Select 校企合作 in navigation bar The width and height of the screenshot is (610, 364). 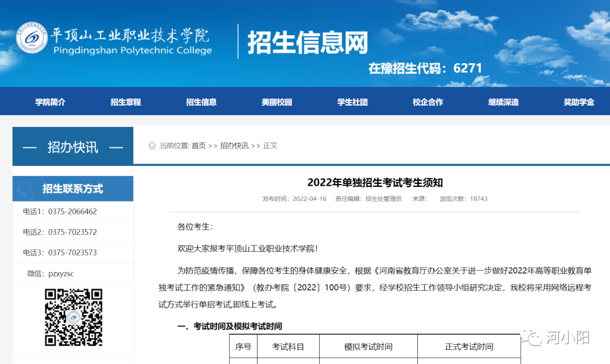coord(428,102)
